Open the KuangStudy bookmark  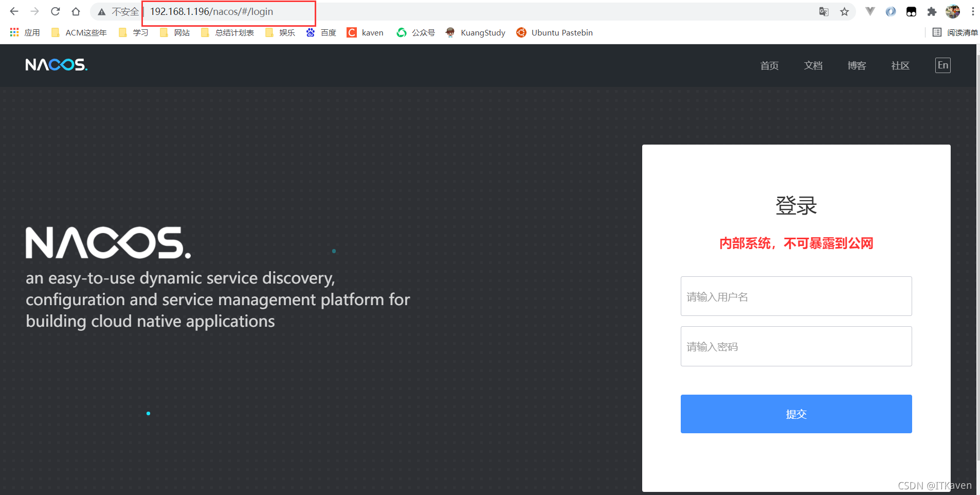click(x=476, y=32)
